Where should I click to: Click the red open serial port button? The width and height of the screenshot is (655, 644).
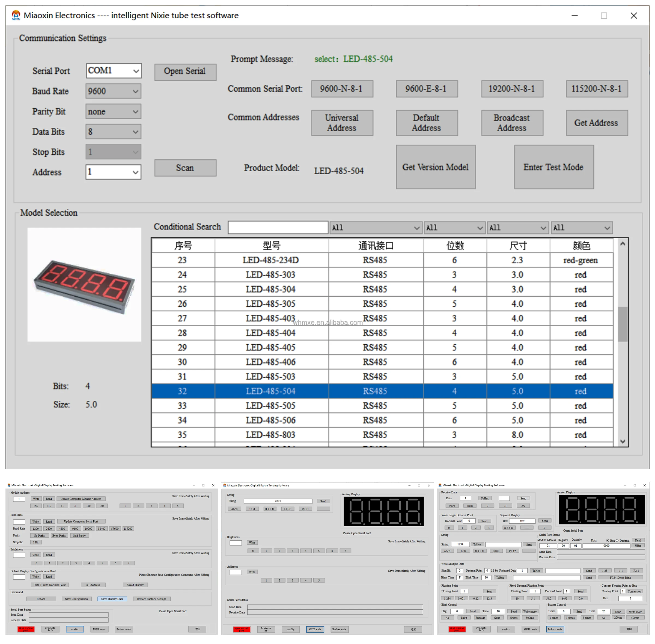click(x=26, y=629)
